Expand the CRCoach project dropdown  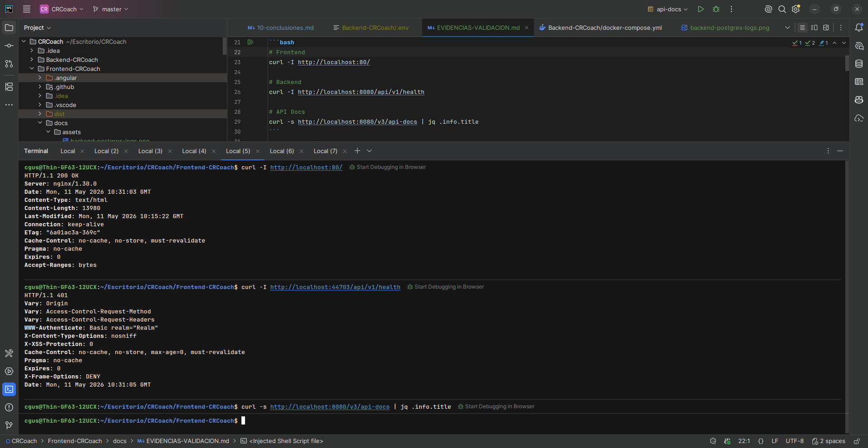point(61,9)
